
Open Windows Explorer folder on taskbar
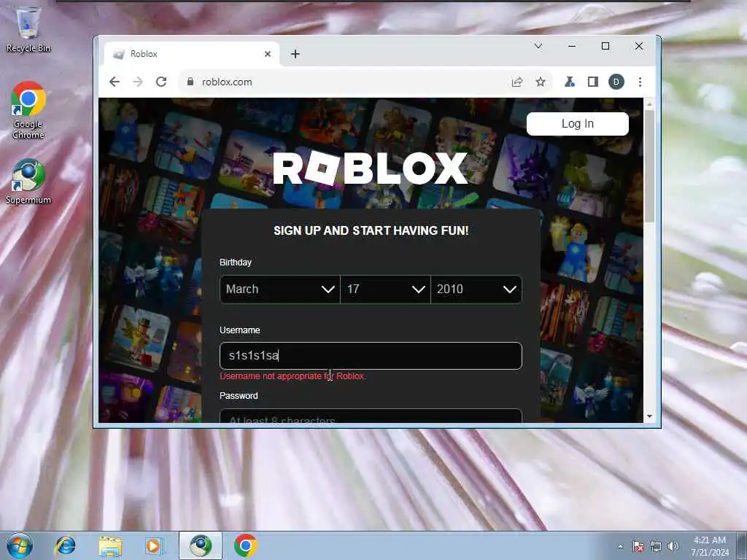(110, 545)
